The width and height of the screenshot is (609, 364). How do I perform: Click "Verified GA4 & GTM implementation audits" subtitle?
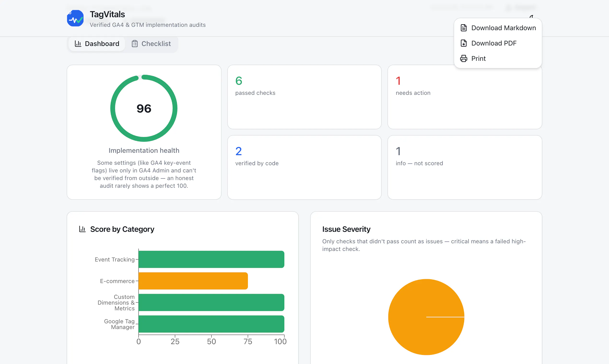(x=148, y=25)
